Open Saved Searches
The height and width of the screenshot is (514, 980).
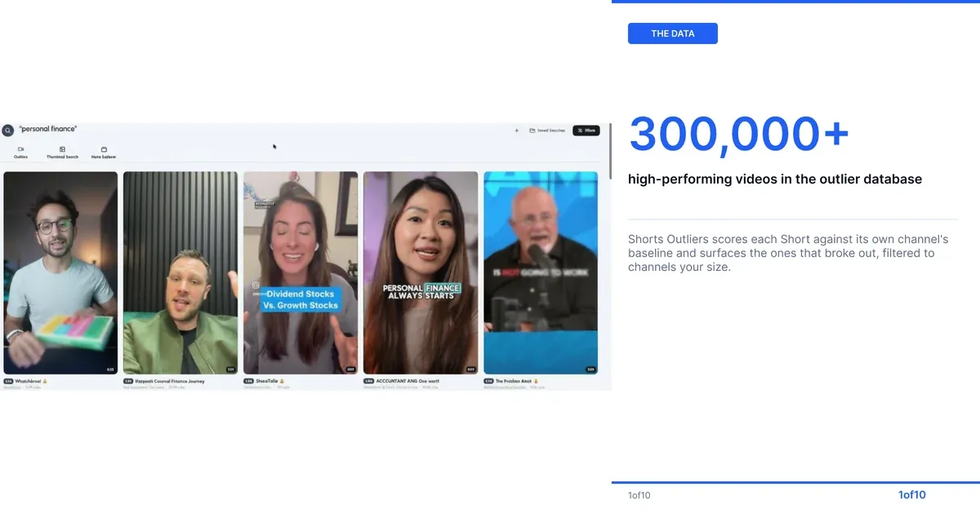(547, 131)
